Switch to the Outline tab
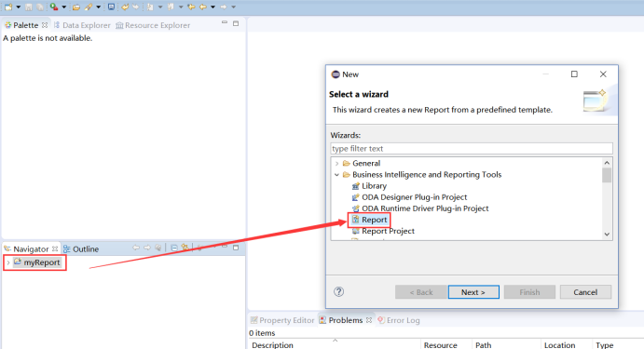 click(x=81, y=248)
